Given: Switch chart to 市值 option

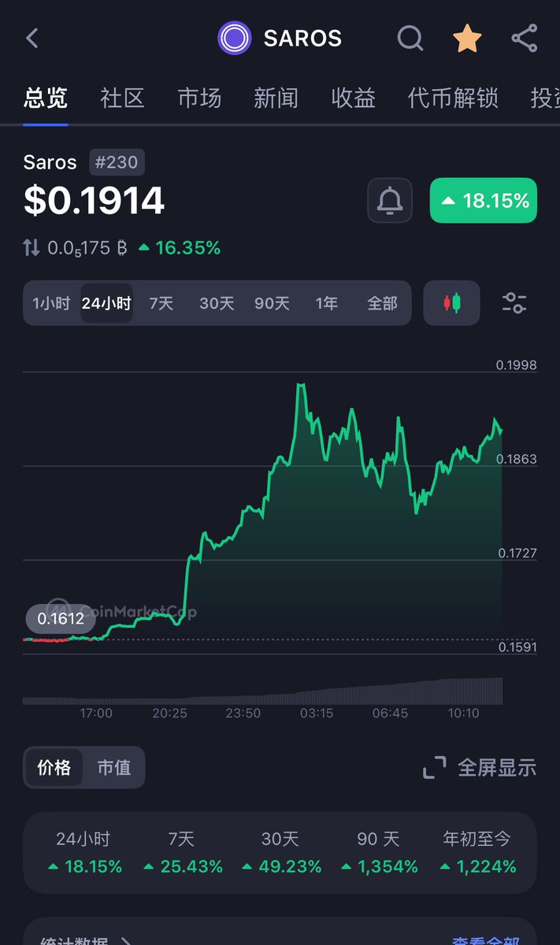Looking at the screenshot, I should (114, 767).
